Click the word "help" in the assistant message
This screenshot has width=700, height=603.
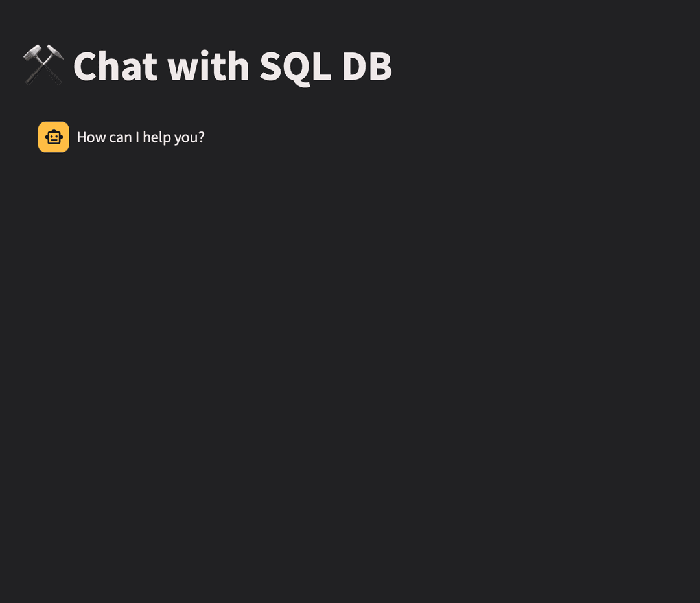(x=157, y=137)
